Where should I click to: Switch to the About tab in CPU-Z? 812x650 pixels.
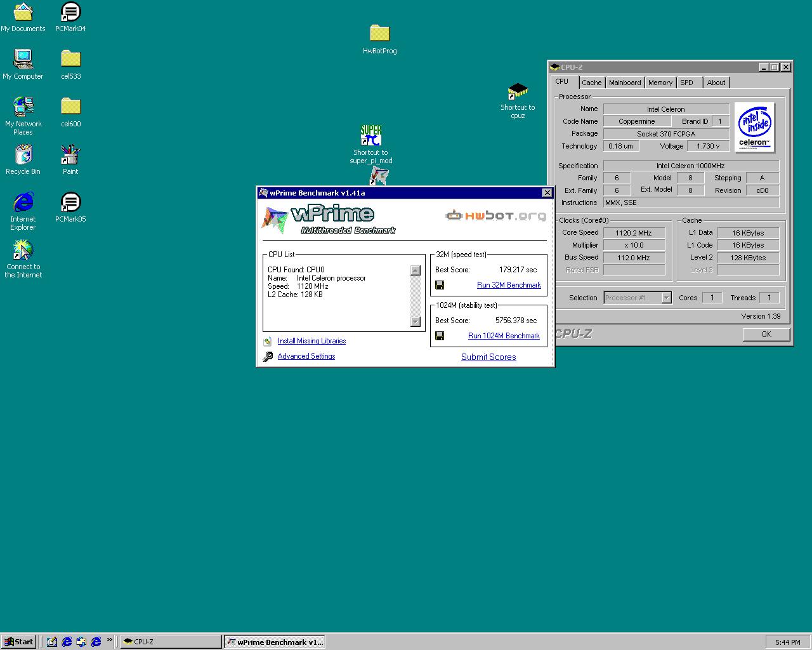point(716,83)
